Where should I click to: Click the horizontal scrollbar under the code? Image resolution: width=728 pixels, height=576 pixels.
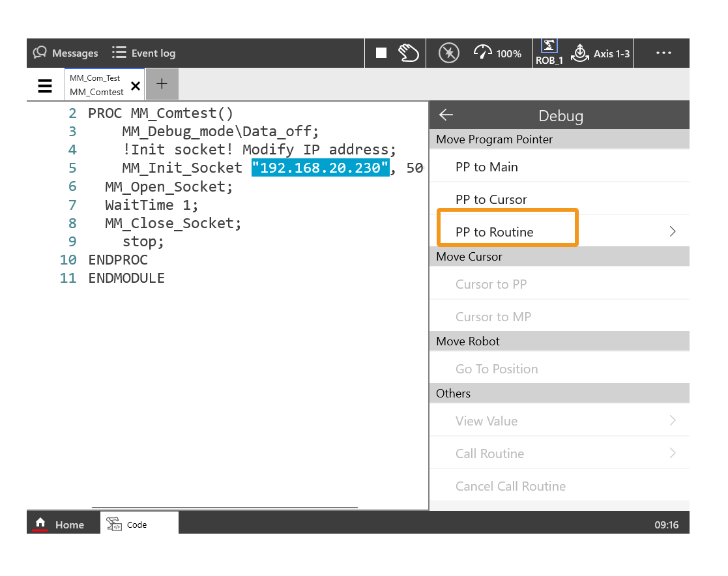tap(224, 507)
